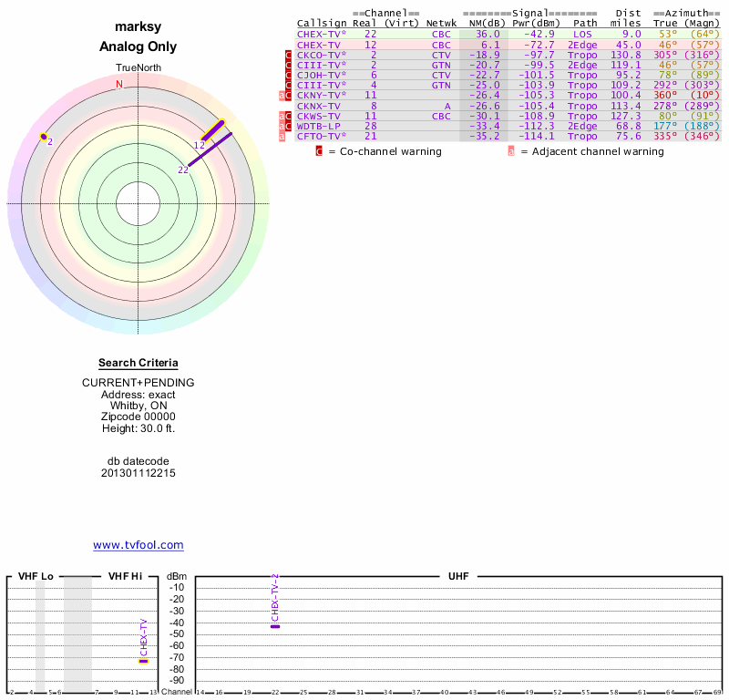
Task: Click the red N north indicator on radar
Action: [x=118, y=84]
